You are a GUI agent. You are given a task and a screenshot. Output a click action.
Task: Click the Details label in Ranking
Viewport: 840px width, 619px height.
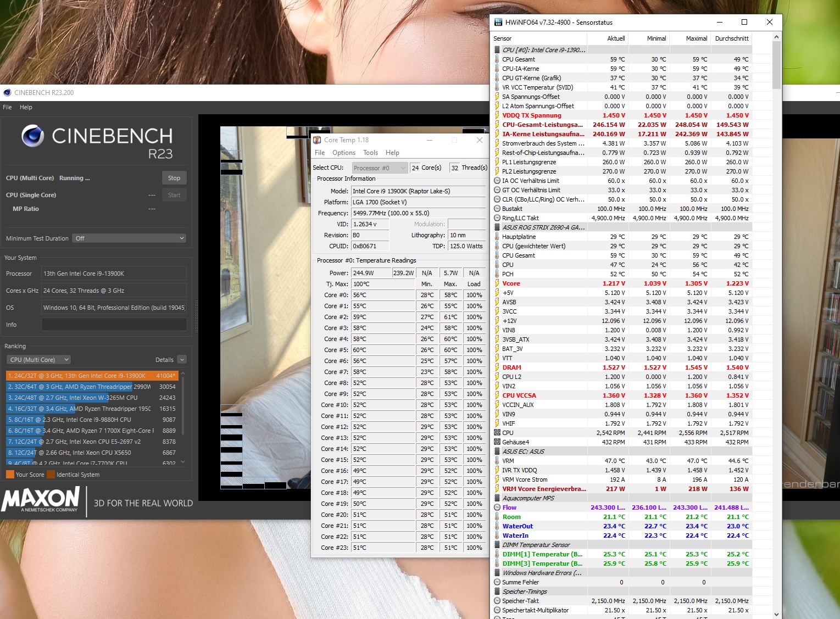164,360
